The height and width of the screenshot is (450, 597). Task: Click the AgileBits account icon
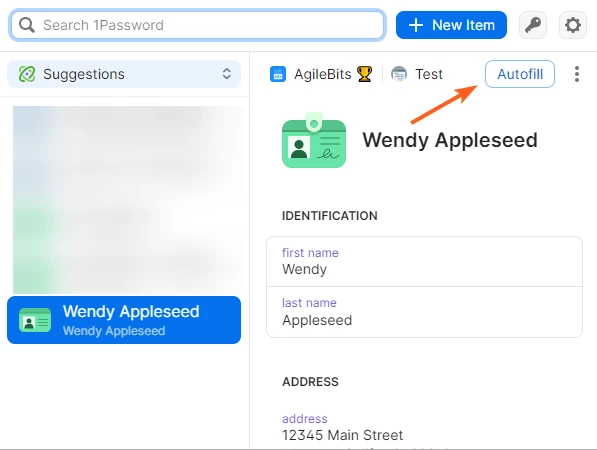pyautogui.click(x=278, y=74)
